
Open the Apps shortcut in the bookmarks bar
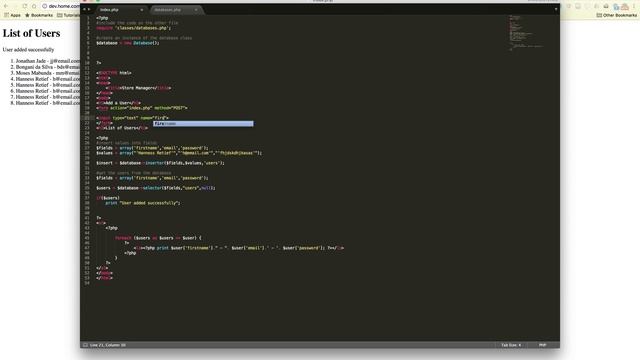coord(12,15)
